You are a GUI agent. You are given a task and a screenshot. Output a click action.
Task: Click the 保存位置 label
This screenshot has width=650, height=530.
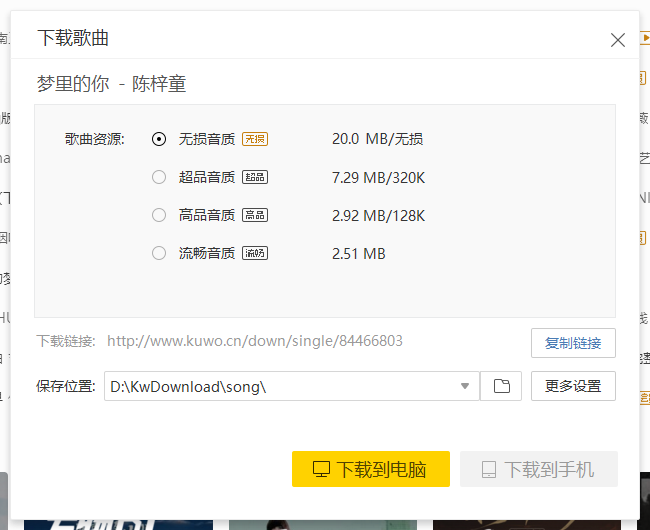(x=65, y=386)
